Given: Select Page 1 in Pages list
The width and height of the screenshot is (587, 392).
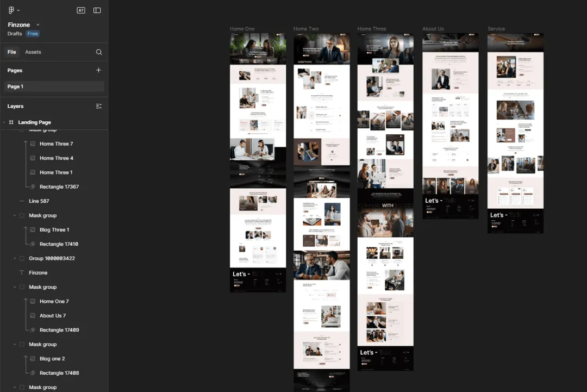Looking at the screenshot, I should coord(54,86).
